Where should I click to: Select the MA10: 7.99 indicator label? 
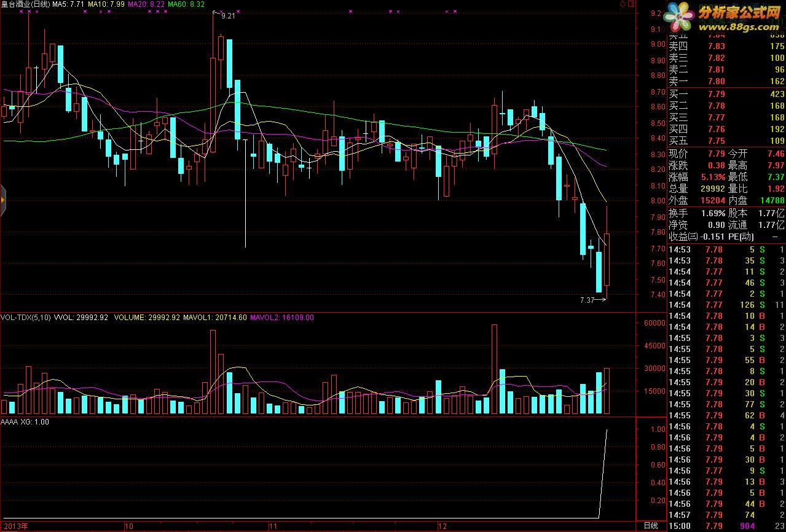[x=106, y=4]
